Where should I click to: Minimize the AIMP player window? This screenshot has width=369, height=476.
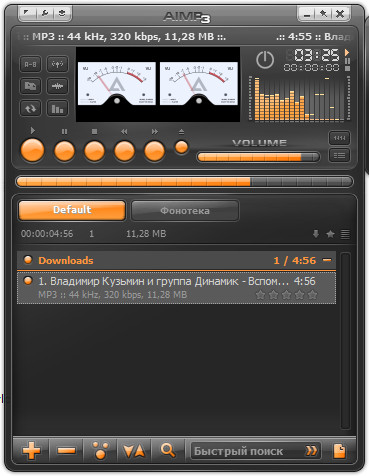(307, 14)
